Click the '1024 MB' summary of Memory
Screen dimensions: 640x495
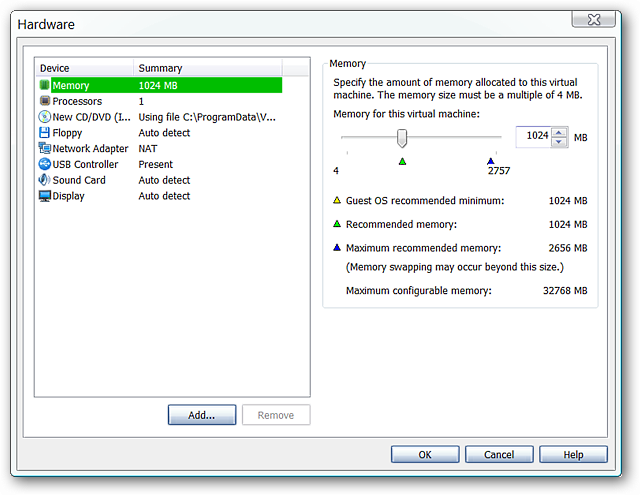tap(158, 85)
